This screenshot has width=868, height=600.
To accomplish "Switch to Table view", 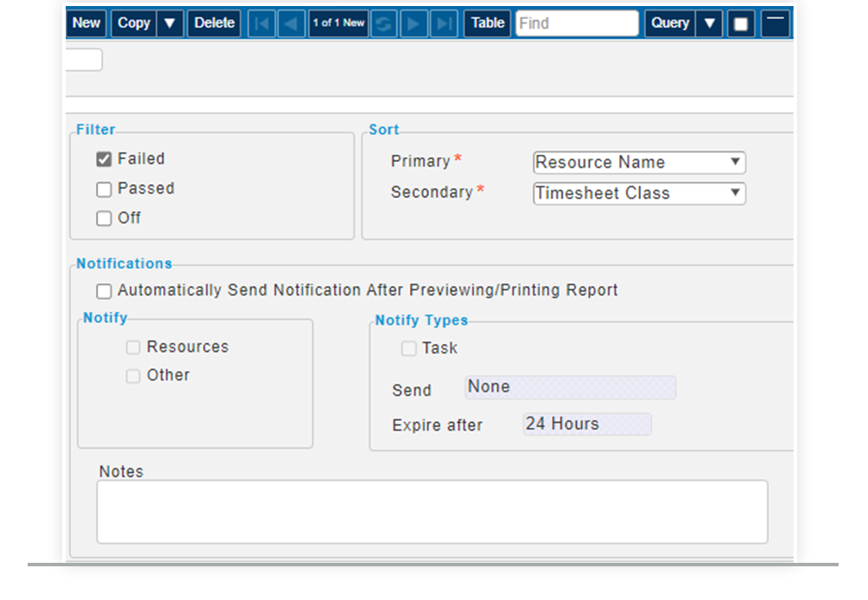I will [487, 23].
